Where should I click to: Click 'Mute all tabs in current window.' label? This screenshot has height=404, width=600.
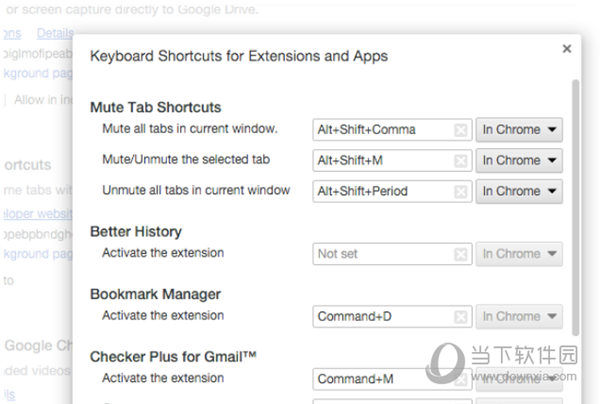(x=190, y=129)
